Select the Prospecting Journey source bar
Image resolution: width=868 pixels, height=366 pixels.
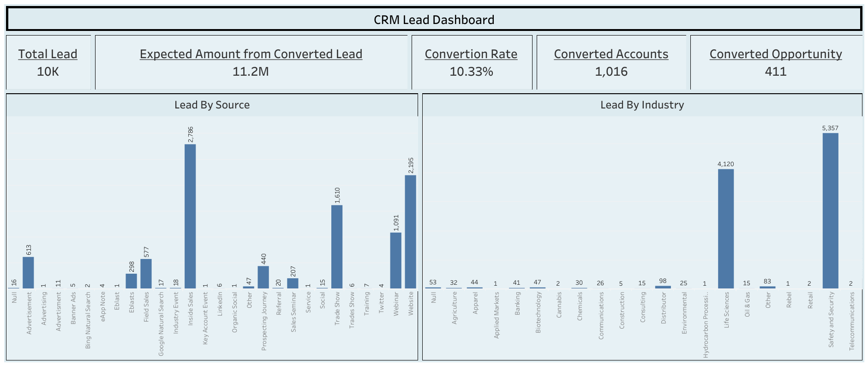coord(263,277)
